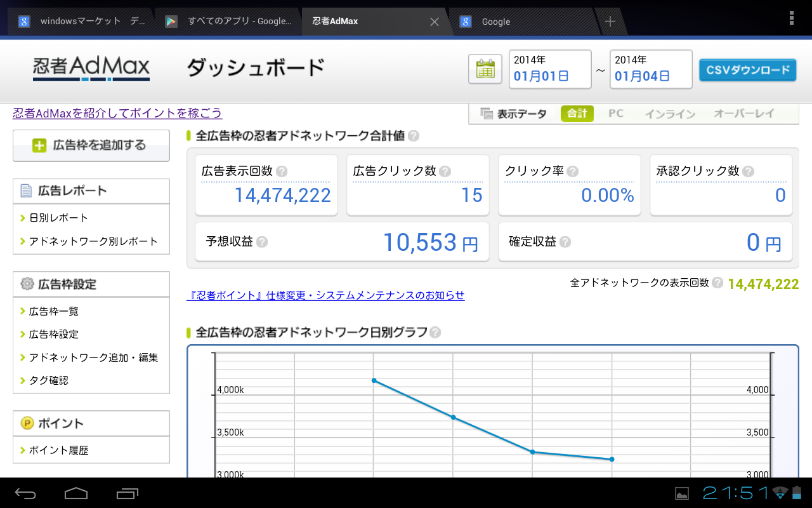
Task: Click help icon beside 全アドネットワークの表示回数
Action: [x=717, y=283]
